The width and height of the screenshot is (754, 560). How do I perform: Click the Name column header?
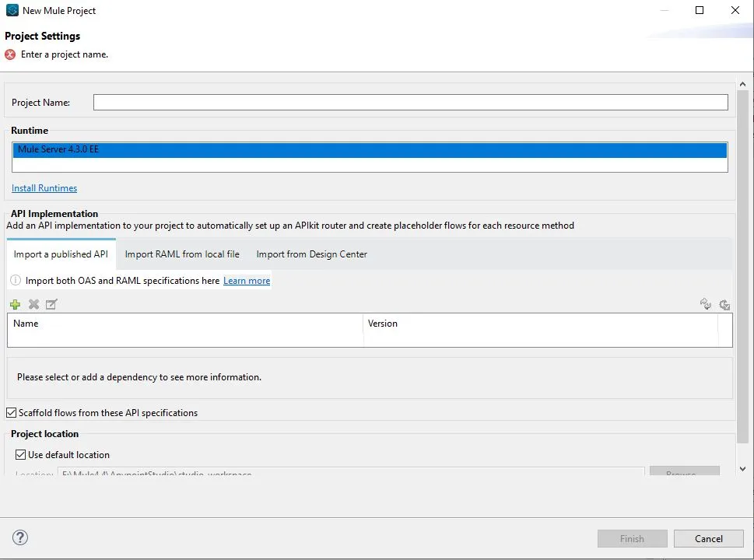pyautogui.click(x=185, y=324)
